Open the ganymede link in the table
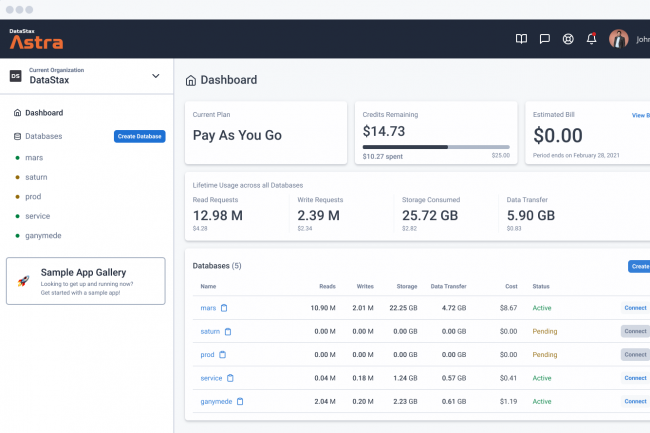650x433 pixels. [216, 402]
